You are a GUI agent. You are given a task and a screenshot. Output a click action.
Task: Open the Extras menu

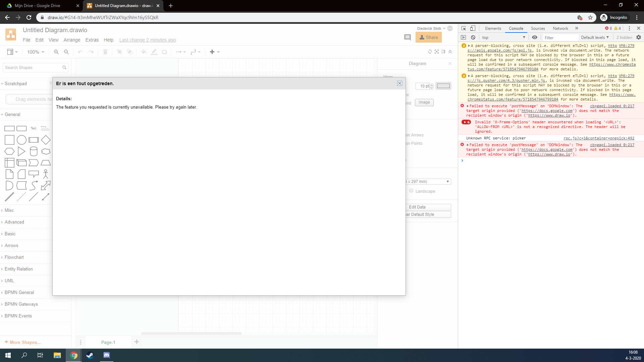(x=92, y=40)
